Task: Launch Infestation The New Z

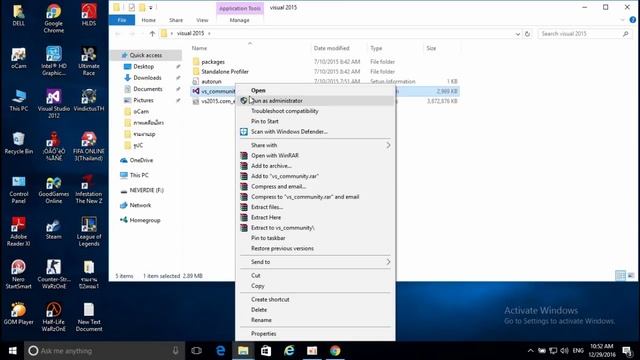Action: tap(89, 189)
